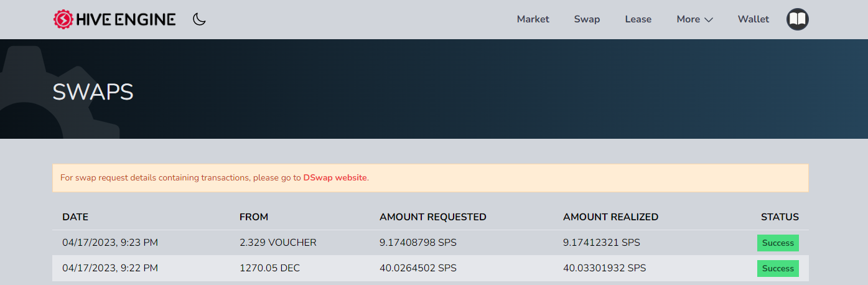Open the book documentation icon

[x=797, y=19]
